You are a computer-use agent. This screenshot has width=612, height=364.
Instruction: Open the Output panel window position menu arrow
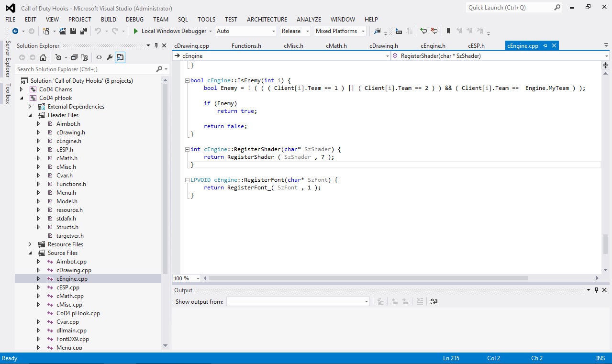[x=589, y=290]
